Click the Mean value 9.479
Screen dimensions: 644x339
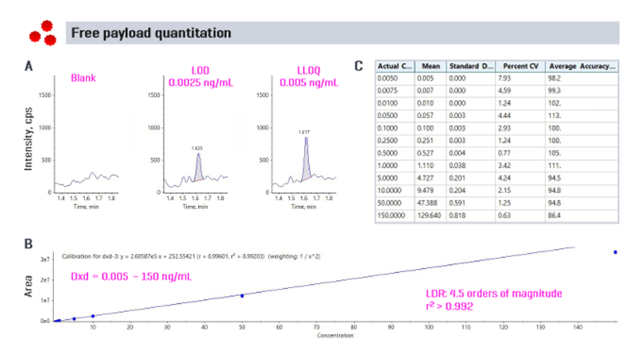click(x=425, y=190)
